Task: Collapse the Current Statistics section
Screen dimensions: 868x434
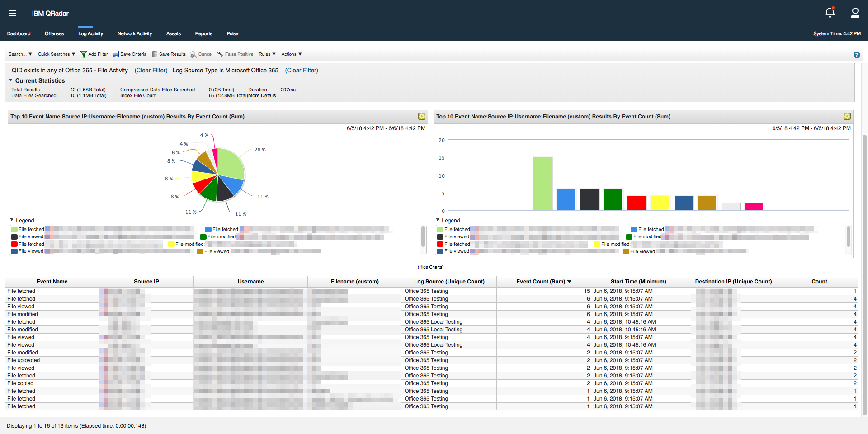Action: 11,80
